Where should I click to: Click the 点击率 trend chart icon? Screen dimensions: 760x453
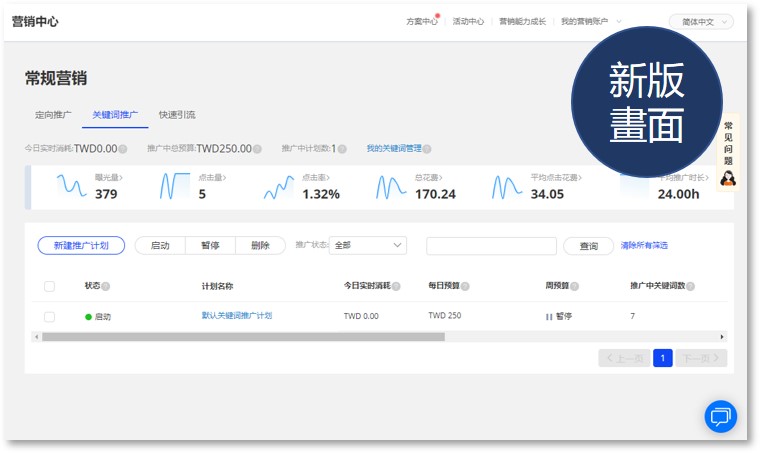tap(279, 187)
